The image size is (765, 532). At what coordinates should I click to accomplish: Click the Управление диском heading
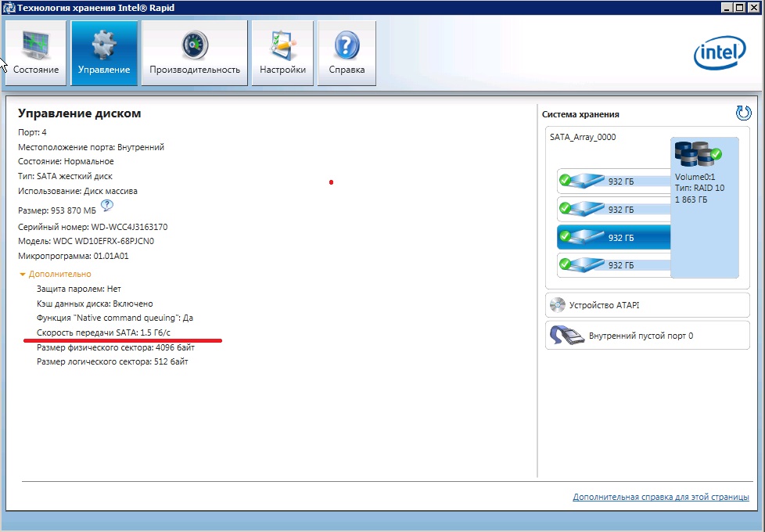[x=80, y=113]
